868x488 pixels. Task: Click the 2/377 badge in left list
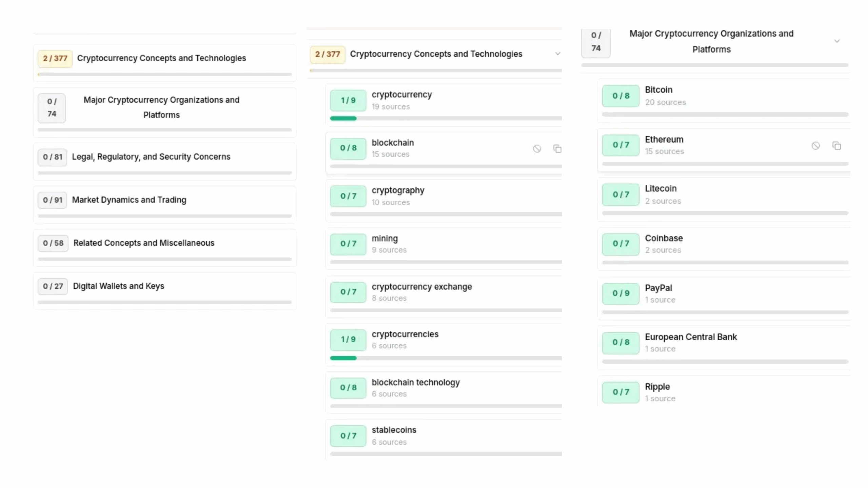[x=55, y=59]
